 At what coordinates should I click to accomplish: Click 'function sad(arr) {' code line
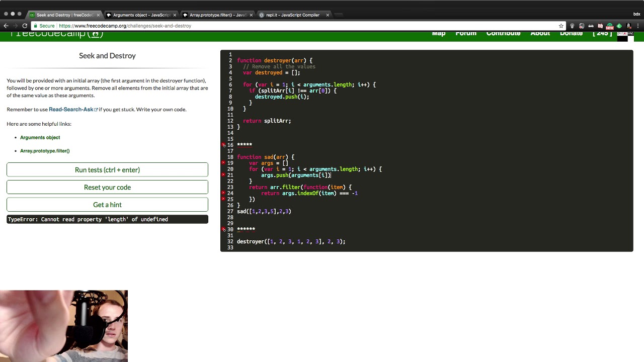[266, 157]
